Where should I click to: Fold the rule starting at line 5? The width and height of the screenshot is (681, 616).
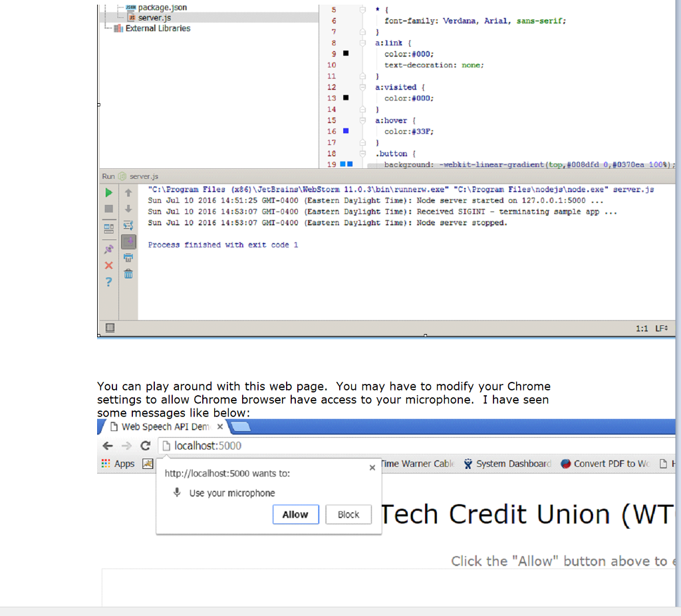click(362, 9)
